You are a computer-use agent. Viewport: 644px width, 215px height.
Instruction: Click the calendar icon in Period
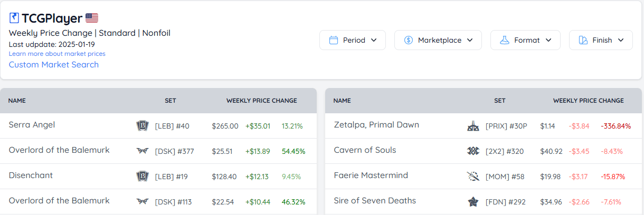334,40
